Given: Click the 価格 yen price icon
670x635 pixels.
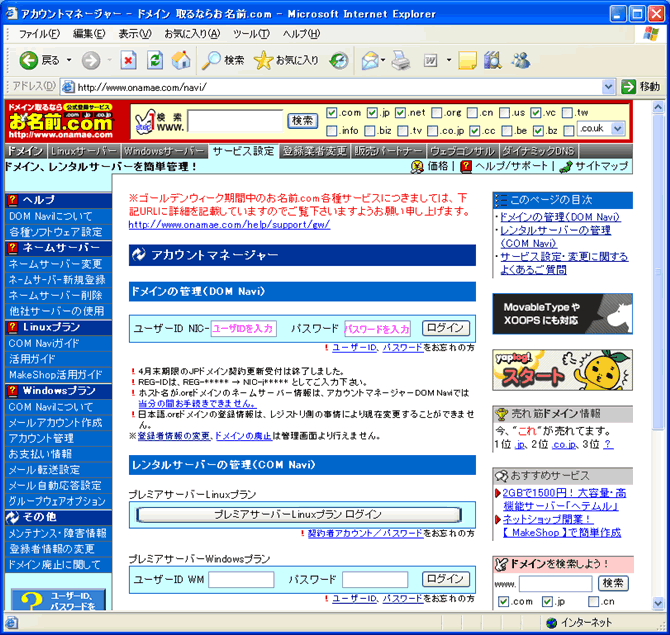Looking at the screenshot, I should (x=417, y=167).
